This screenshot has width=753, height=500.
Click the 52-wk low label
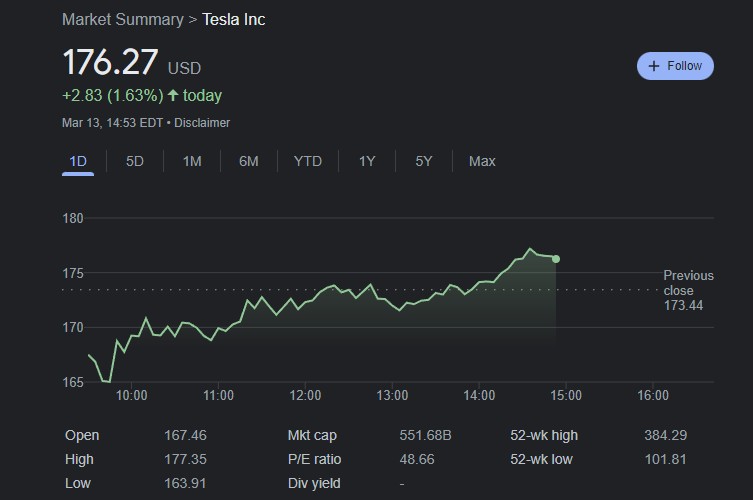tap(541, 459)
